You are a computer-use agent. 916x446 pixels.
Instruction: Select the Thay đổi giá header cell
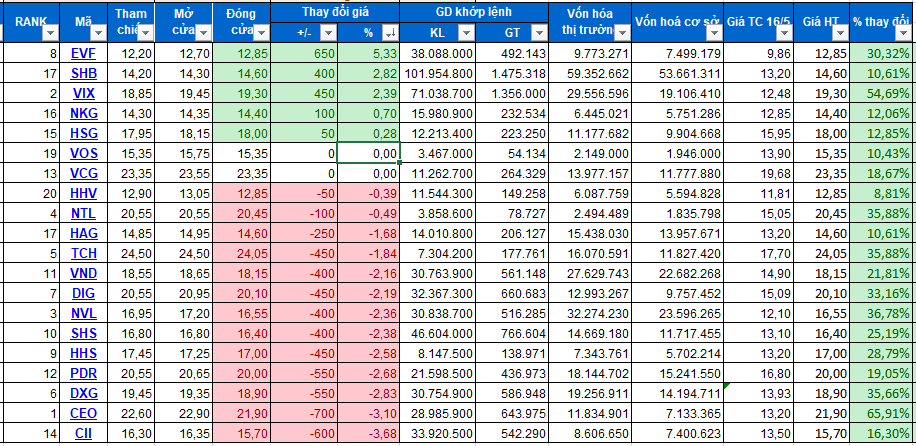[335, 12]
